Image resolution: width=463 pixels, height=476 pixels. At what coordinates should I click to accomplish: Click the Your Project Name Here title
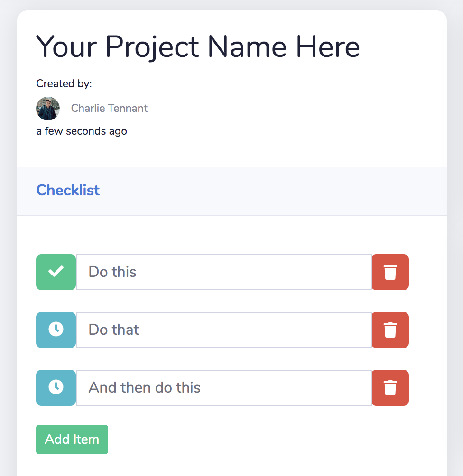pyautogui.click(x=198, y=46)
